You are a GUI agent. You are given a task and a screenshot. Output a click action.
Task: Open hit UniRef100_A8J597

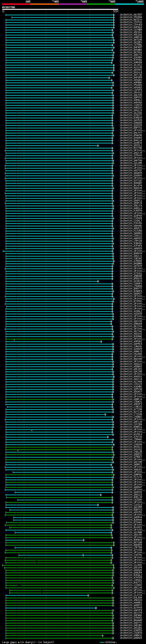click(x=131, y=15)
